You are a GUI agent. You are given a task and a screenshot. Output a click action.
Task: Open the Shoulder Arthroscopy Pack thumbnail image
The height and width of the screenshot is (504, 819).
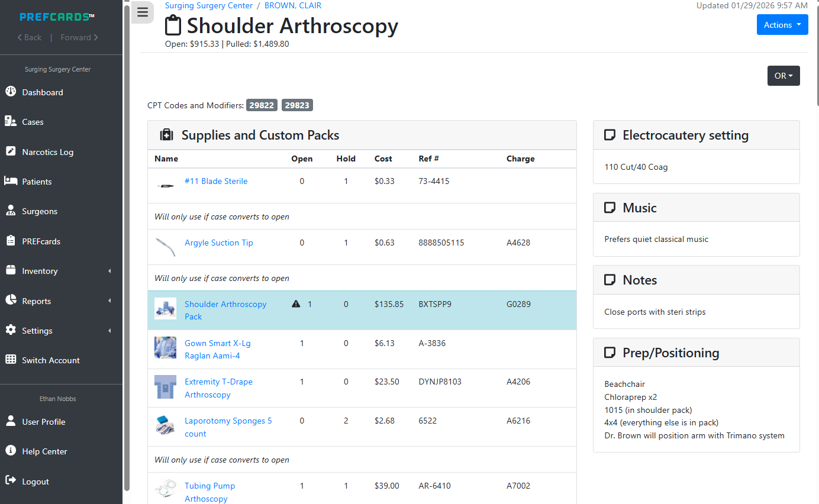[x=165, y=309]
